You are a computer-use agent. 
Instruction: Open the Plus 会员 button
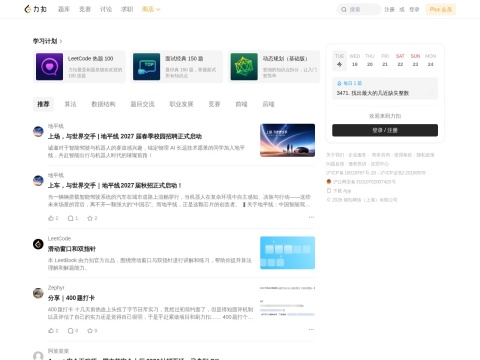pyautogui.click(x=441, y=9)
